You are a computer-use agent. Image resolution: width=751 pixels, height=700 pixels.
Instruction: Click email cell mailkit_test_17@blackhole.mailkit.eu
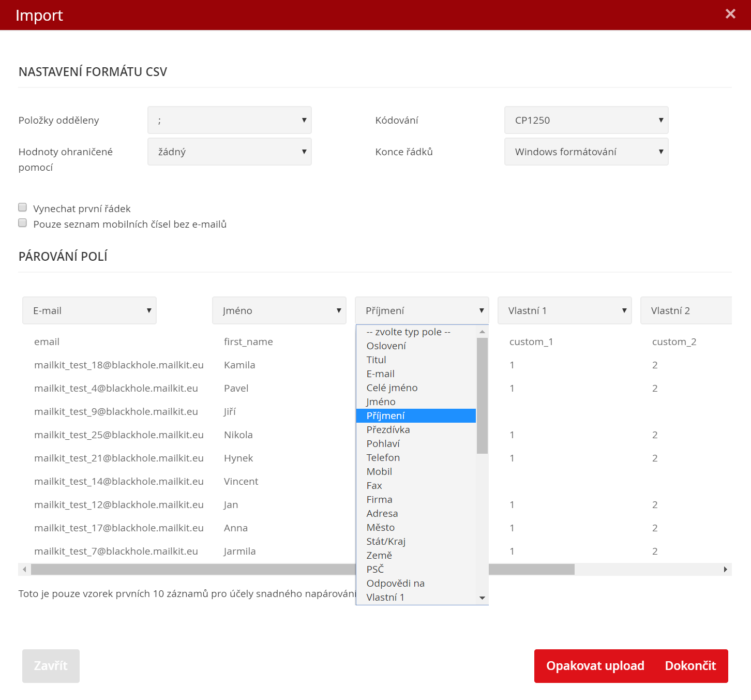[x=119, y=528]
